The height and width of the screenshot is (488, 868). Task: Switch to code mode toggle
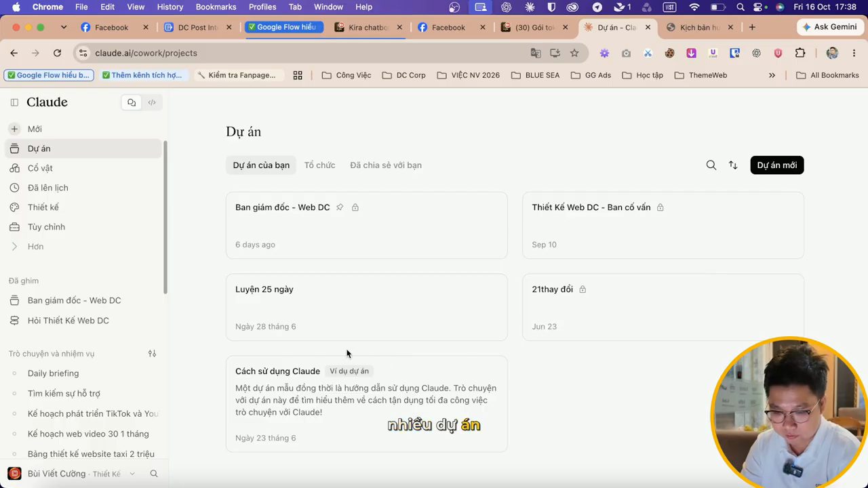(x=152, y=102)
